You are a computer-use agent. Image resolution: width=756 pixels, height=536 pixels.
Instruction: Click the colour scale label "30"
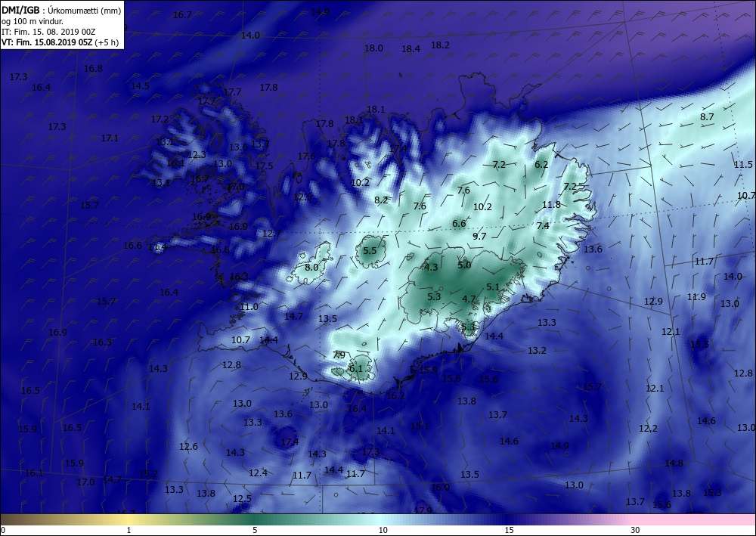pos(635,531)
